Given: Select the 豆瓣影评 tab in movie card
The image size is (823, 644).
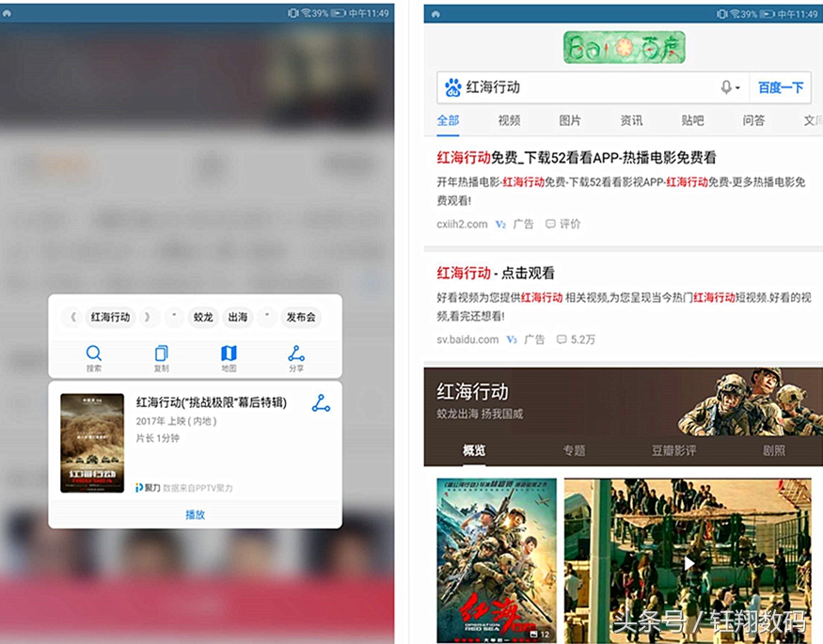Looking at the screenshot, I should [674, 450].
